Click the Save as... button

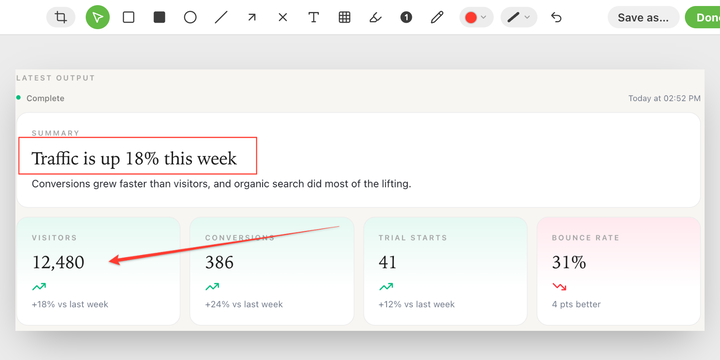[643, 17]
